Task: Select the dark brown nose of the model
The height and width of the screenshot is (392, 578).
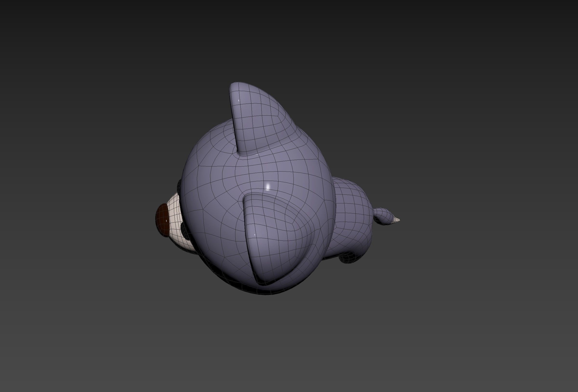Action: [162, 220]
